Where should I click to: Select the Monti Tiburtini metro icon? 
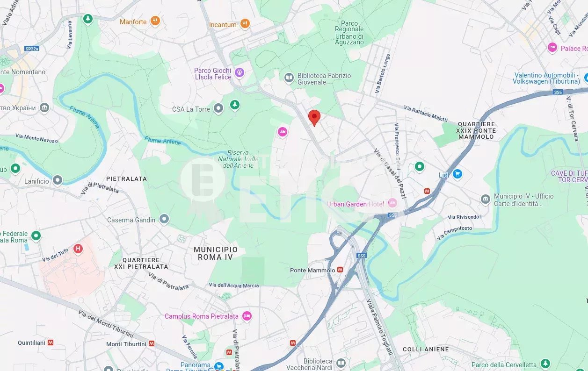pyautogui.click(x=152, y=343)
